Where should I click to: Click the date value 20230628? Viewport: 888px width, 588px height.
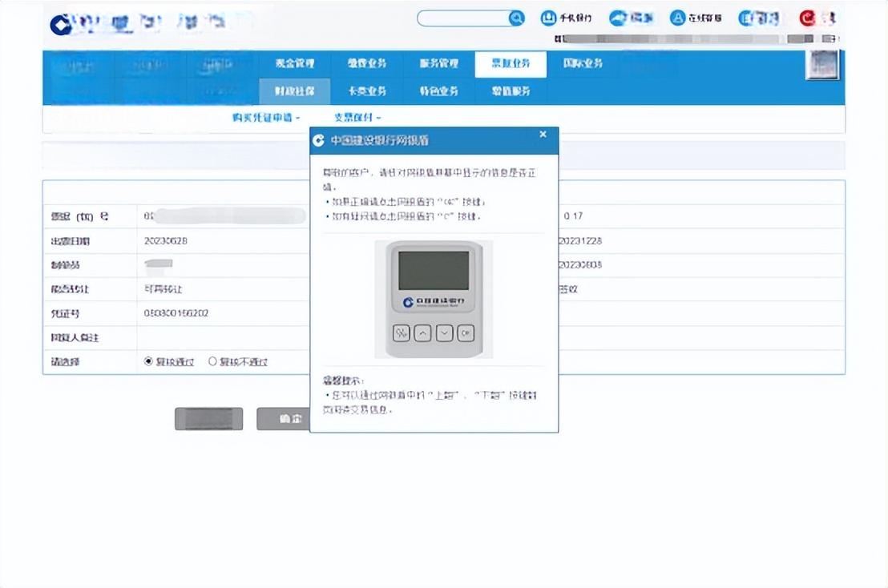165,241
